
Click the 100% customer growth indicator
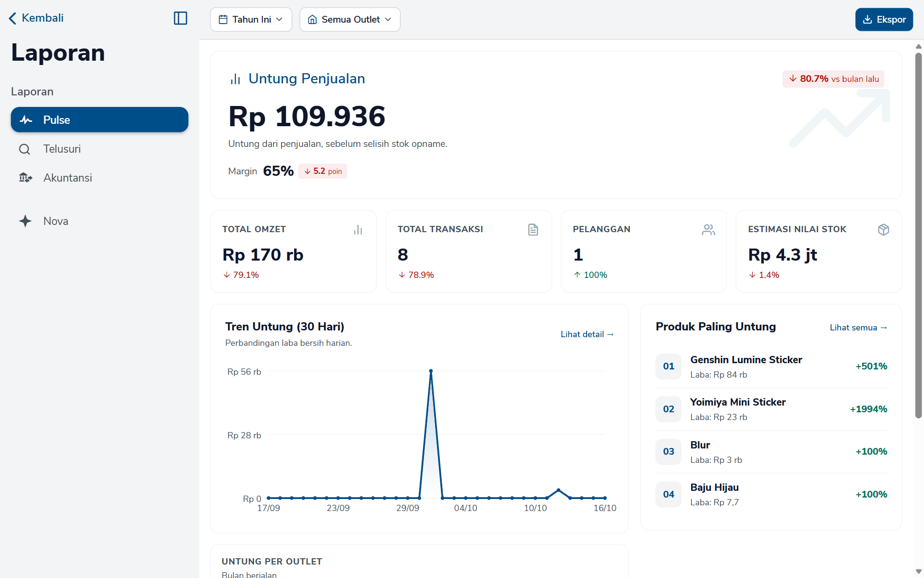point(590,275)
